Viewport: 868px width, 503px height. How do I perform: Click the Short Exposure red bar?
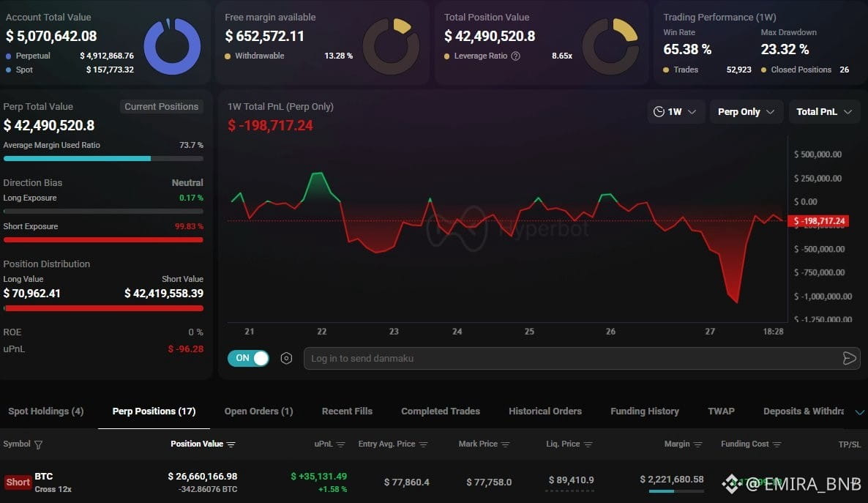click(x=103, y=240)
